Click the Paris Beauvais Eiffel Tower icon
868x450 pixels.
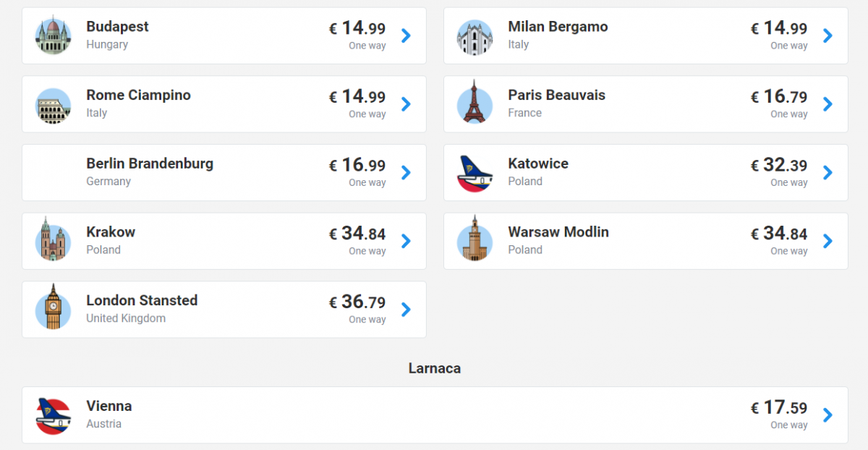tap(475, 102)
